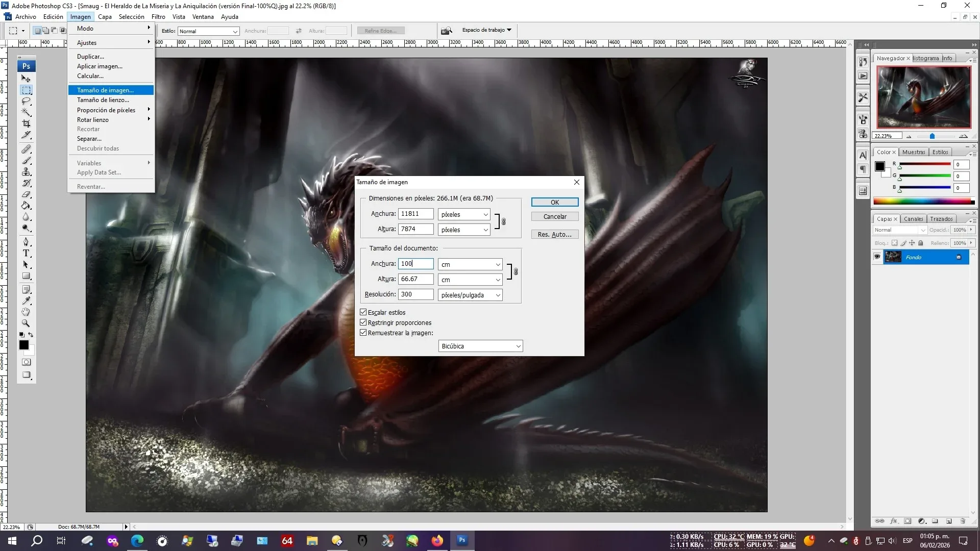Viewport: 980px width, 551px height.
Task: Click the Navigator dragon thumbnail preview
Action: click(x=923, y=97)
